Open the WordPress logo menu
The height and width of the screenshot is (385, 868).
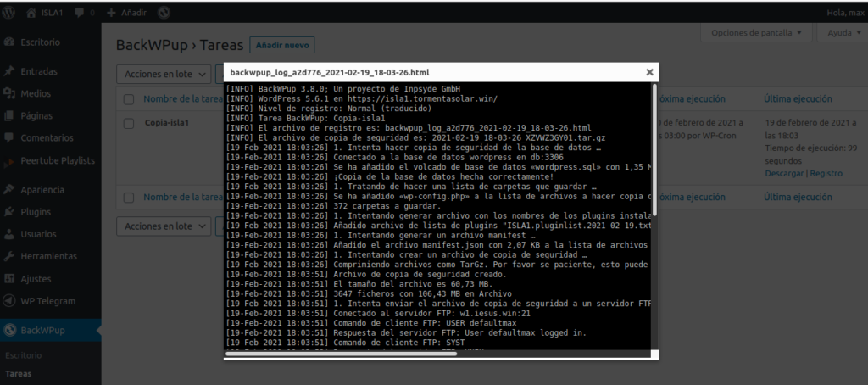click(x=8, y=13)
